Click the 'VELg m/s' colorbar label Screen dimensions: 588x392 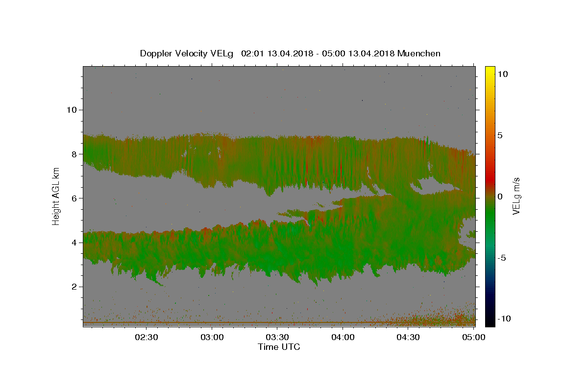click(x=516, y=196)
